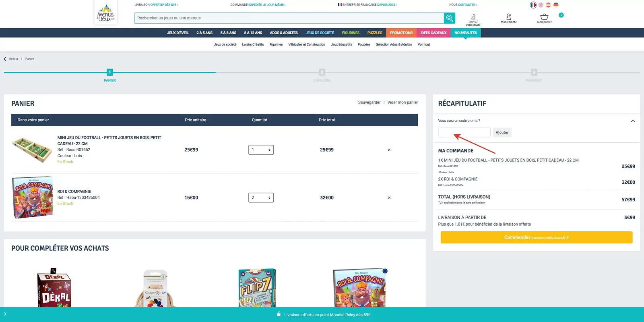Select the French flag language
This screenshot has height=322, width=644.
click(x=533, y=5)
